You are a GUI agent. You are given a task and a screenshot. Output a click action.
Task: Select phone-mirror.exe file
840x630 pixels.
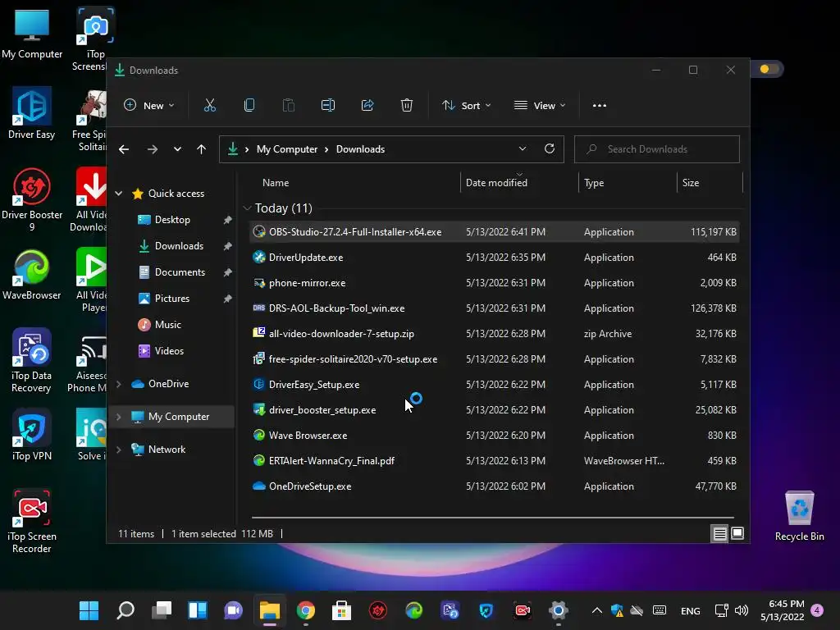[495, 283]
